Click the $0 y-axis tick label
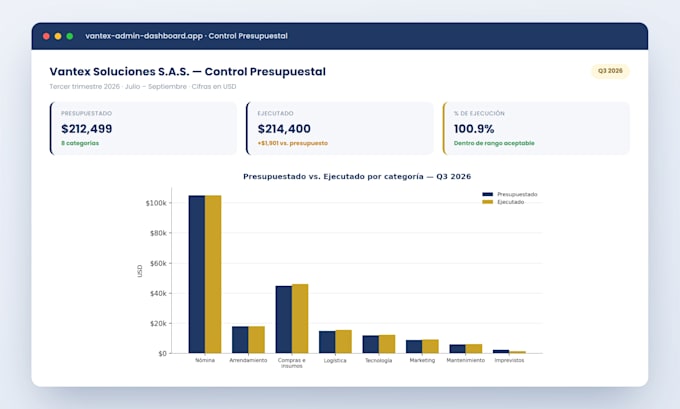The image size is (680, 409). pyautogui.click(x=162, y=353)
